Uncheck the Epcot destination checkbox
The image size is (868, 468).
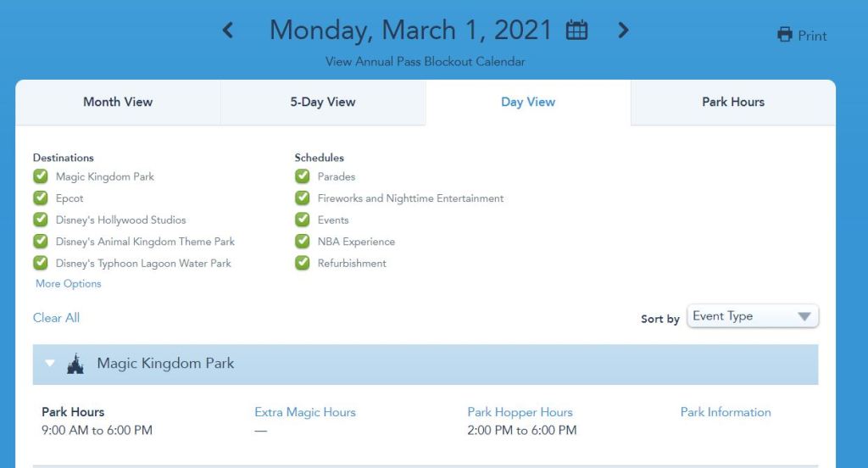[40, 198]
